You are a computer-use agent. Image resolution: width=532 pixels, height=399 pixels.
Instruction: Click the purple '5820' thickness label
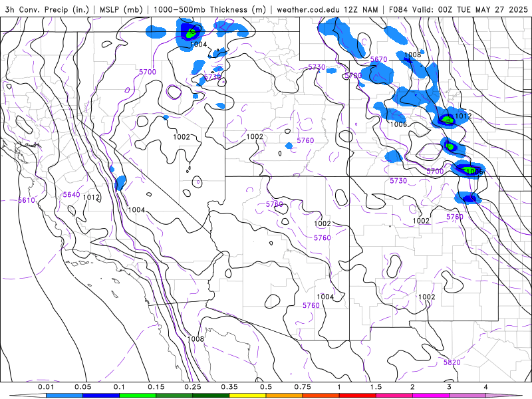point(452,362)
